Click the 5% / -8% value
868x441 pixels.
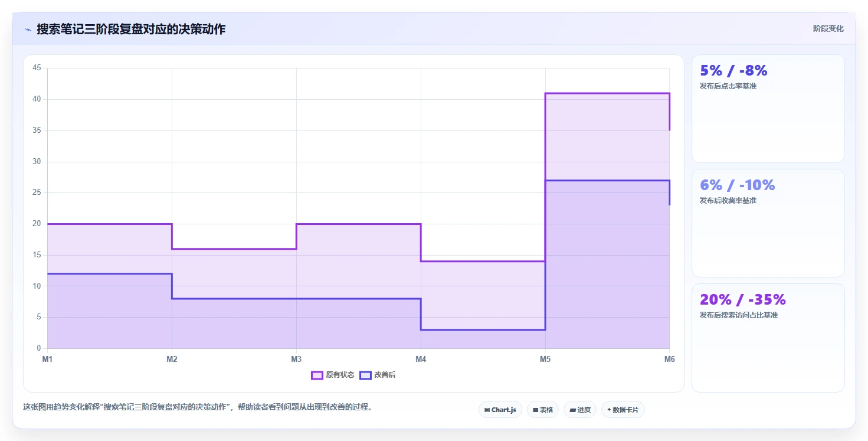733,71
